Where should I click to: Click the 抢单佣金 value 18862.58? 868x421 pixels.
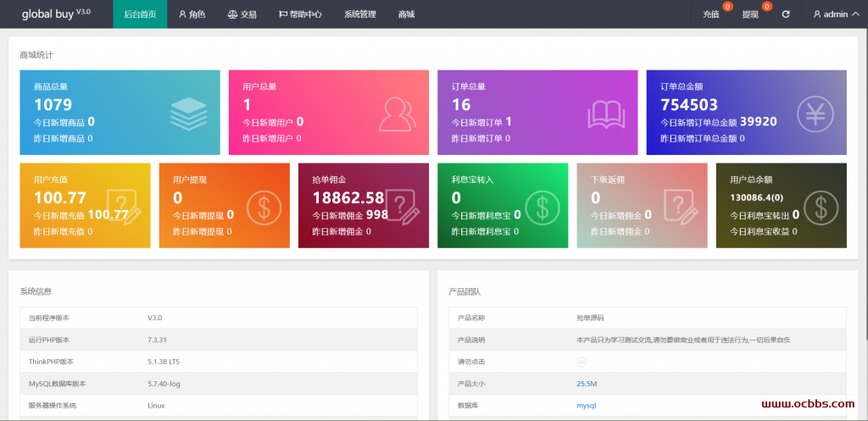tap(348, 197)
